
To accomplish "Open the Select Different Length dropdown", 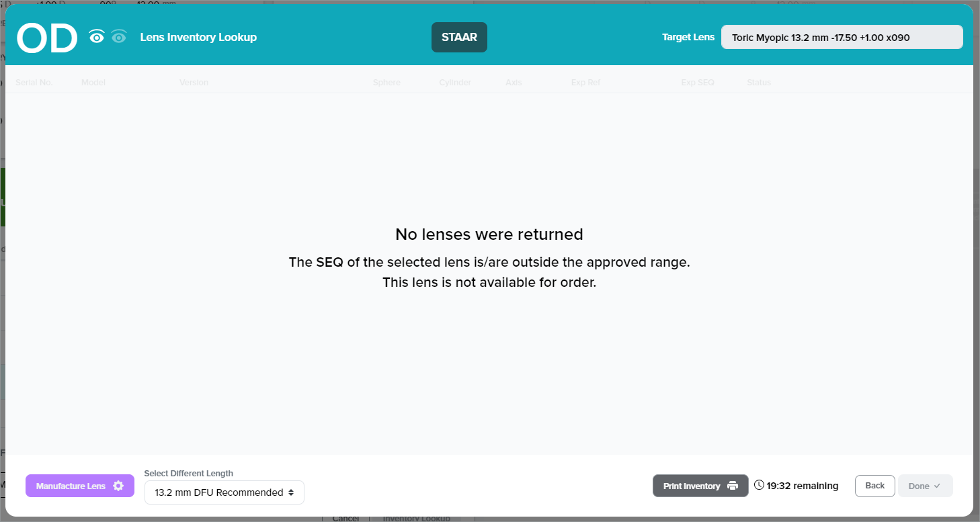I will point(224,492).
